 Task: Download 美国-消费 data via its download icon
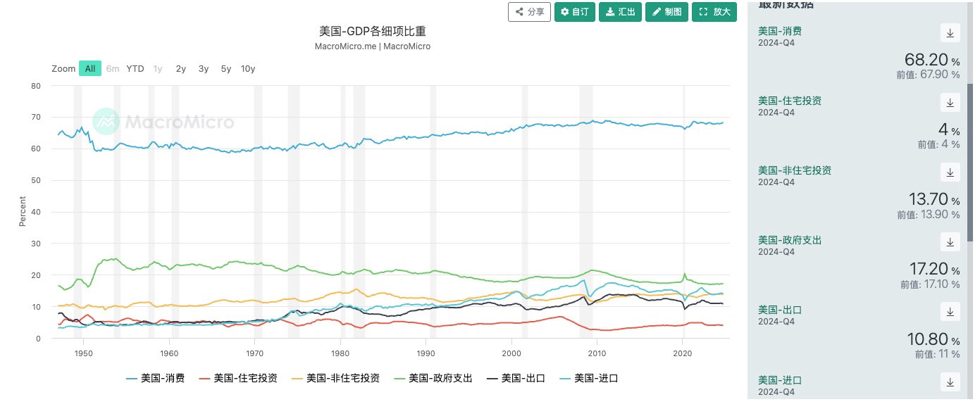point(950,32)
